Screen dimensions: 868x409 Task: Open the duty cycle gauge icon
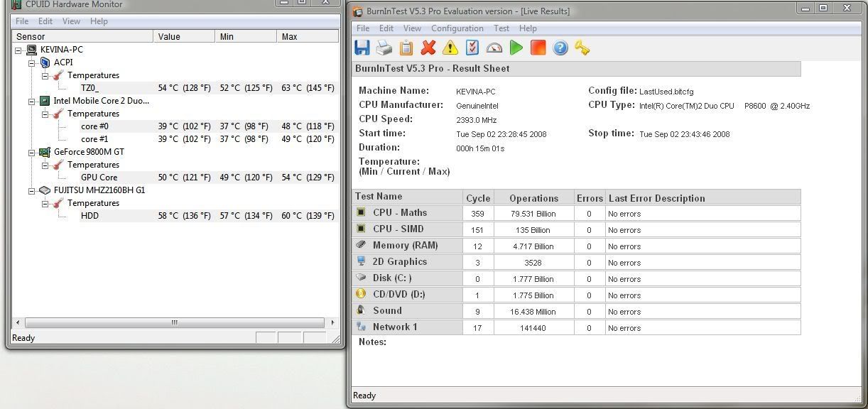click(x=494, y=48)
